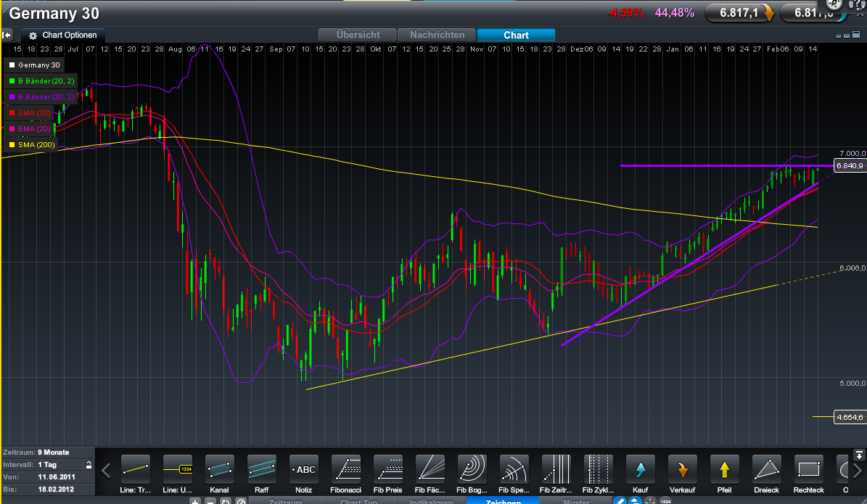Choose the Raff regression channel tool
This screenshot has height=504, width=867.
[262, 469]
